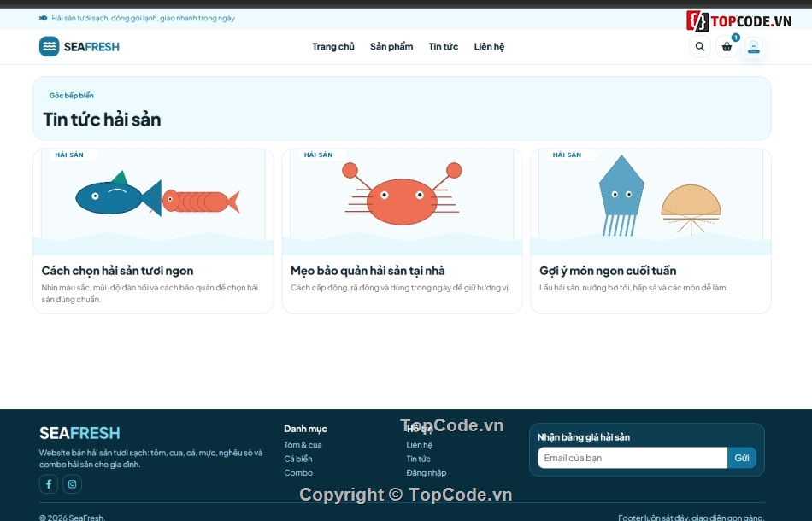Click top bar text Hải sản tươi sạch
812x521 pixels.
coord(143,18)
